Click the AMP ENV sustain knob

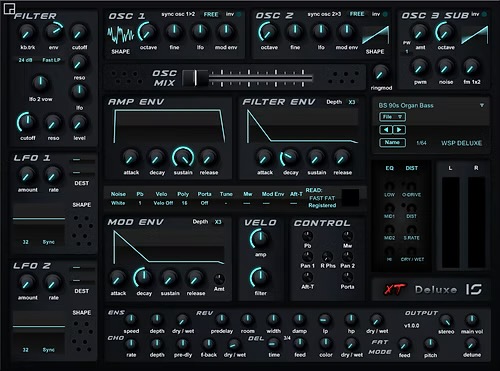(183, 157)
